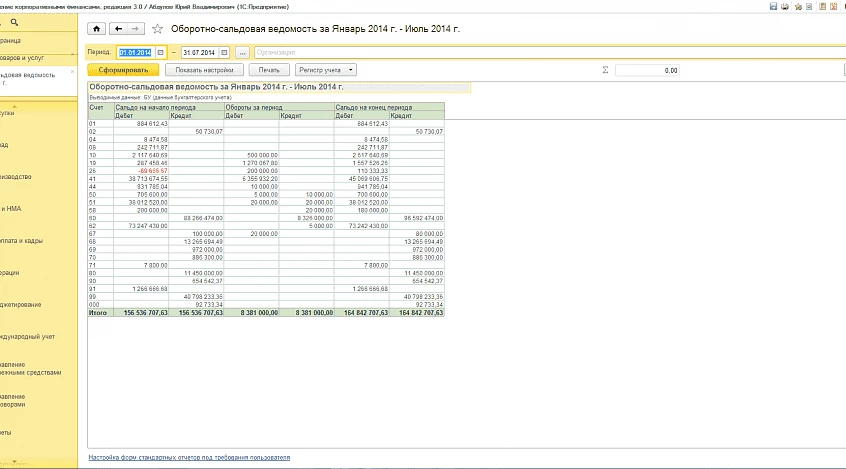Click account 60 closing credit 96 592 474,00

(424, 218)
